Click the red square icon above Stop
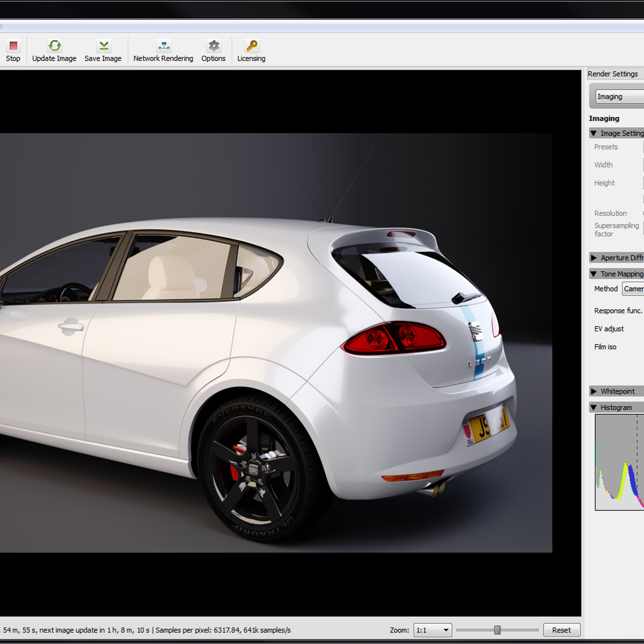This screenshot has height=644, width=644. tap(12, 45)
